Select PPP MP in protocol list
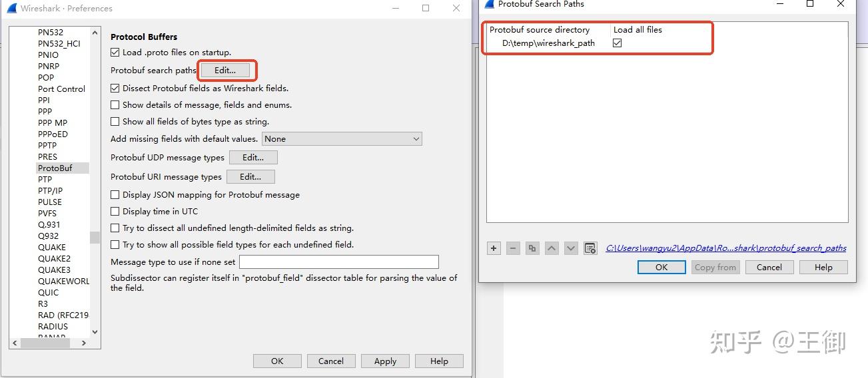 pyautogui.click(x=53, y=123)
